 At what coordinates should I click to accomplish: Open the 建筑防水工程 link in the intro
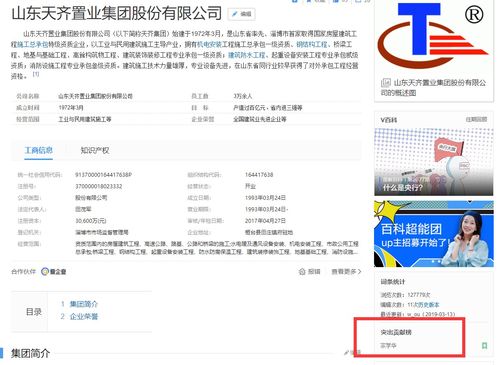[x=246, y=55]
